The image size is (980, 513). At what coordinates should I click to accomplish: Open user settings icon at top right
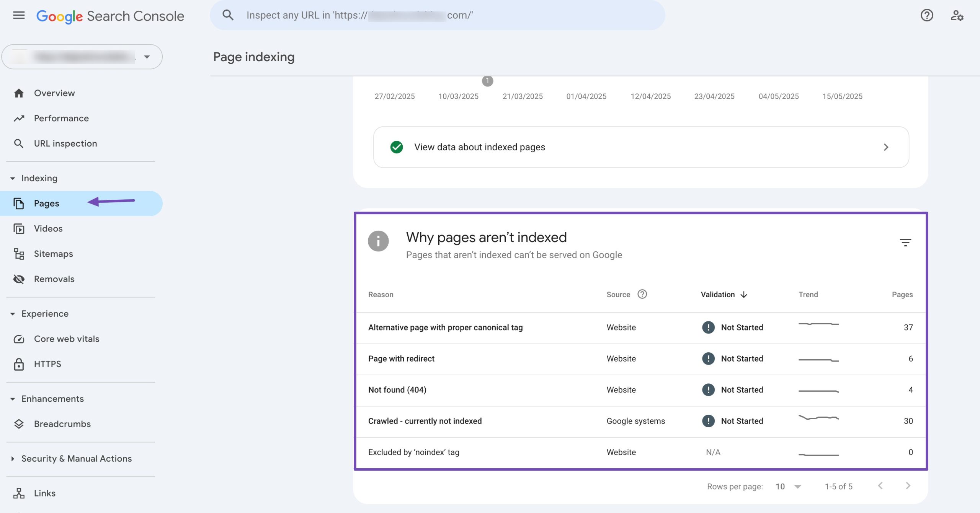(x=957, y=15)
